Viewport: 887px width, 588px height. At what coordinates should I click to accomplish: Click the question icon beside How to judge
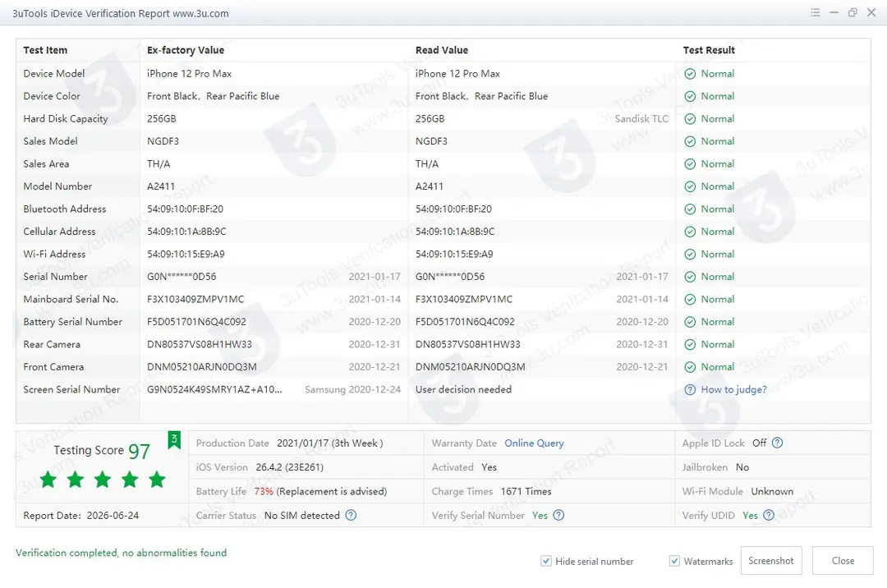coord(690,389)
